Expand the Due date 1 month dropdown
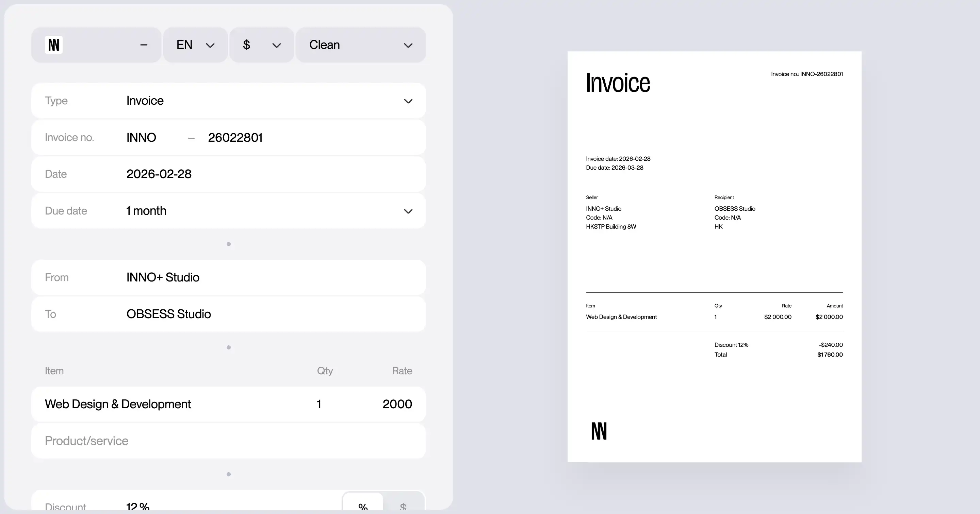The image size is (980, 514). pos(229,211)
